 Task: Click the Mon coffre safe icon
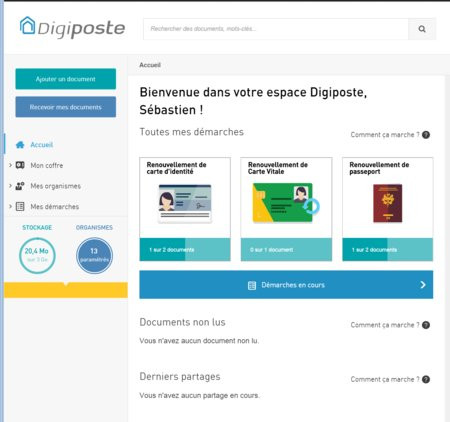20,165
